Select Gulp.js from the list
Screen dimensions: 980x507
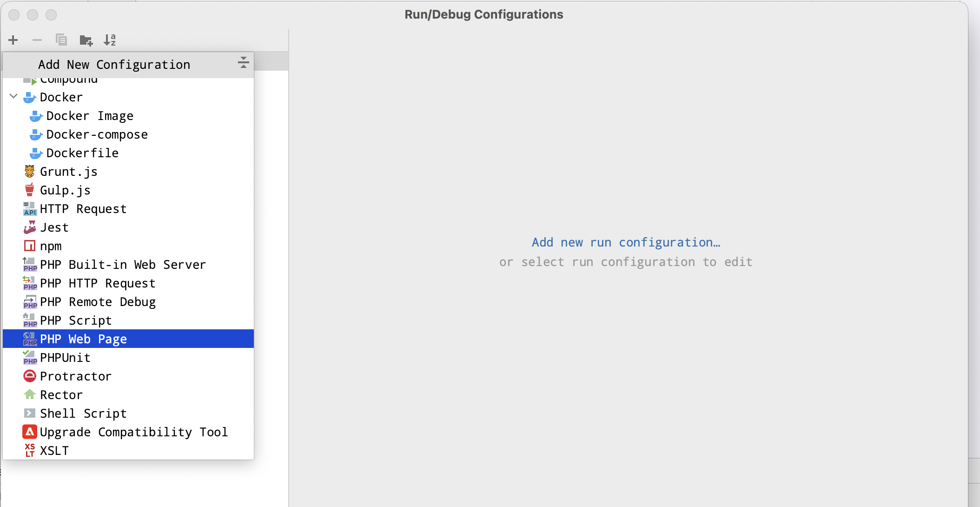tap(65, 190)
